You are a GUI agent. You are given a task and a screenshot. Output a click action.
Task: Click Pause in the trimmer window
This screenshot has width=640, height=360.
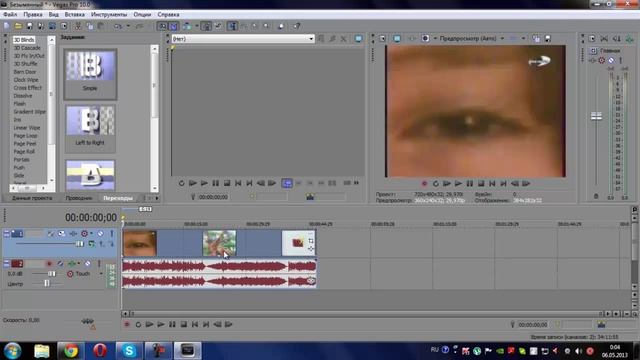tap(216, 183)
